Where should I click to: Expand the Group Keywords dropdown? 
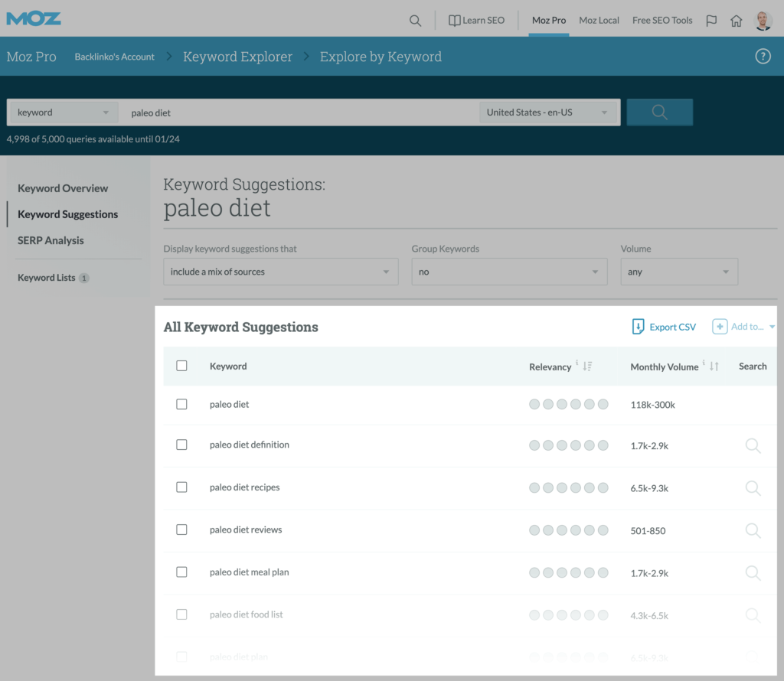509,272
